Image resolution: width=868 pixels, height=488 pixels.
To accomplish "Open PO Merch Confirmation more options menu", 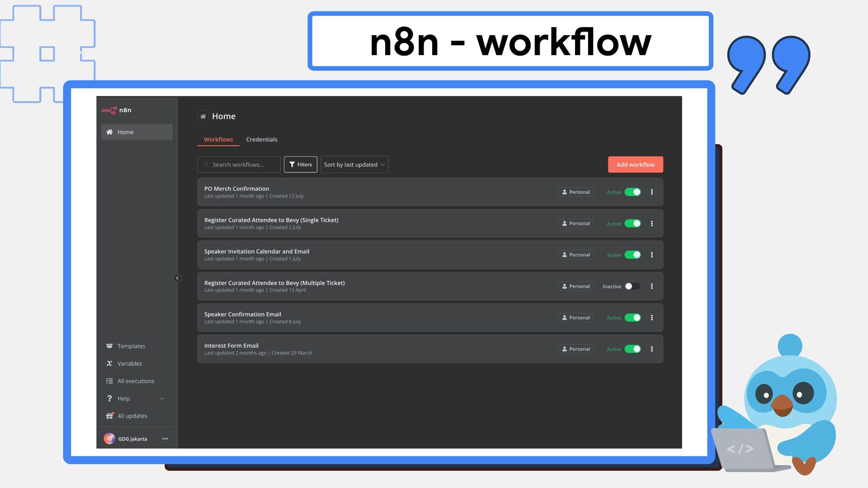I will [x=652, y=192].
